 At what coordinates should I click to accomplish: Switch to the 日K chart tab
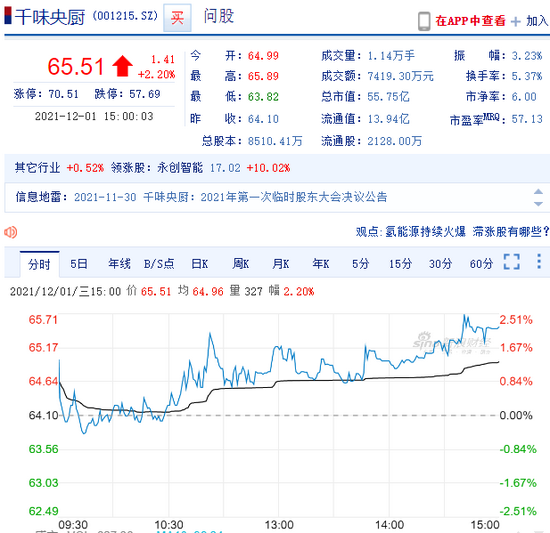[x=200, y=264]
